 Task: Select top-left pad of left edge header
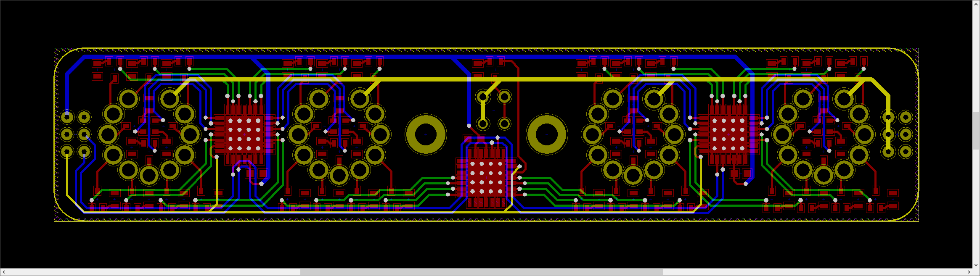[x=67, y=117]
